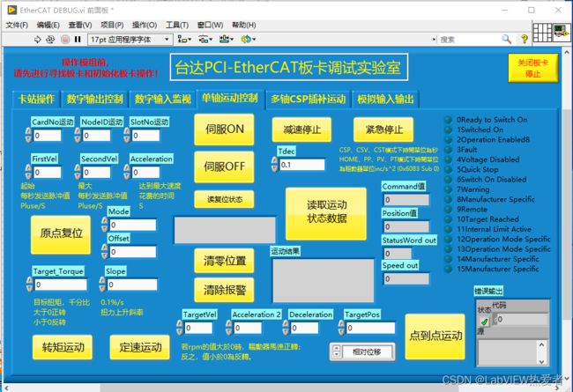The width and height of the screenshot is (573, 392).
Task: Open the 项目(P) menu
Action: pos(112,25)
